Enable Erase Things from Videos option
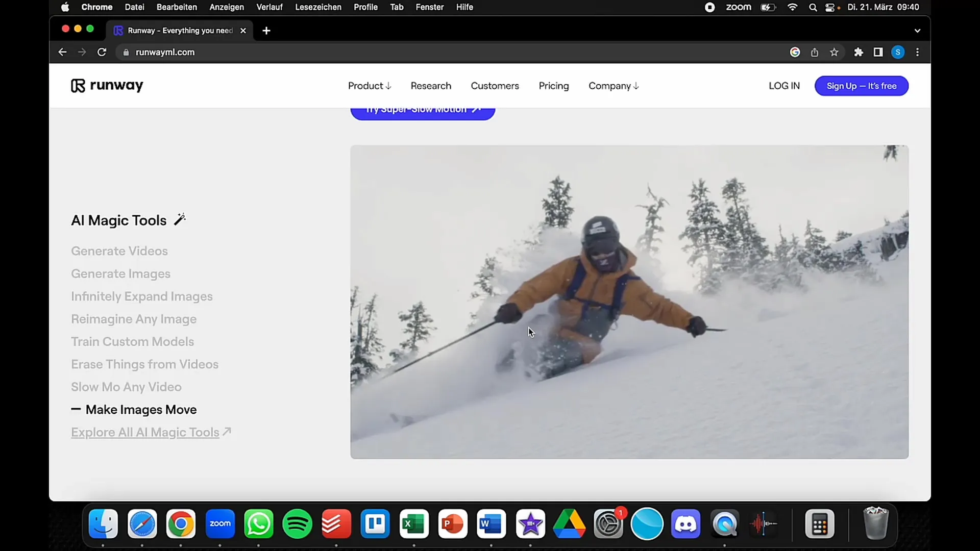 tap(145, 364)
